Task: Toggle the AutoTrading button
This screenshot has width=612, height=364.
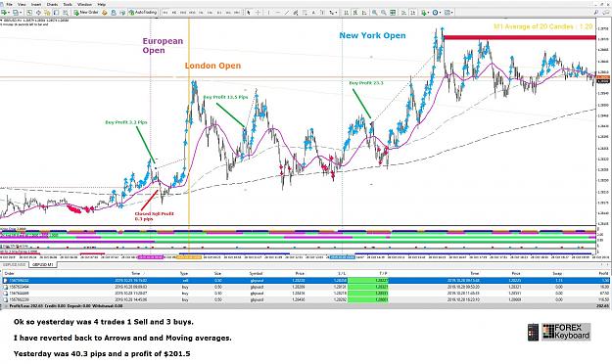Action: (x=142, y=13)
